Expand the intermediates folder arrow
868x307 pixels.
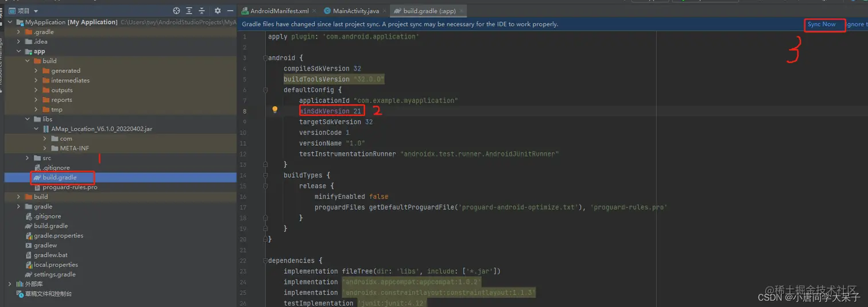(x=36, y=80)
